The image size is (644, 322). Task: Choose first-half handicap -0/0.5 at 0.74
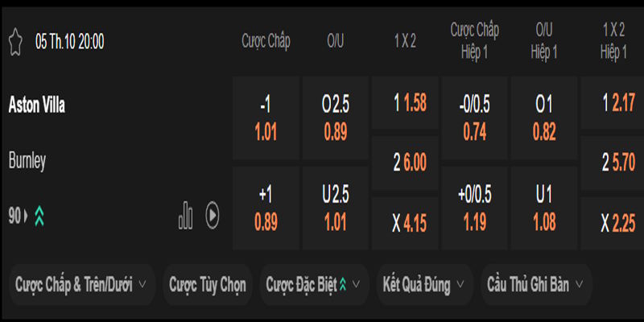click(x=475, y=118)
